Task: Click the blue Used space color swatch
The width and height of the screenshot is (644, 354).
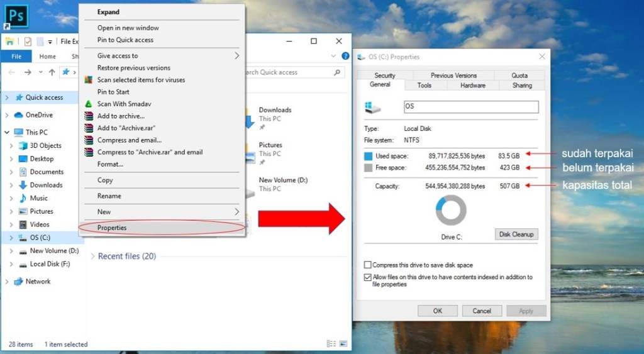Action: 368,155
